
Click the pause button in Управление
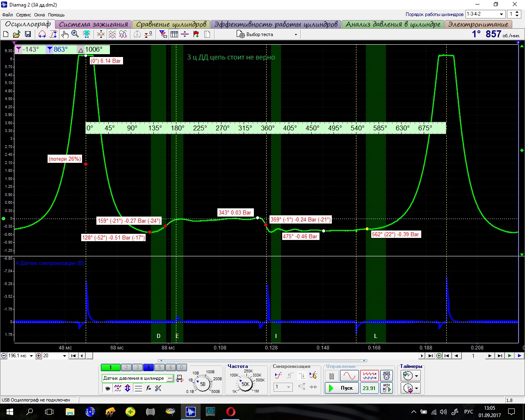(331, 376)
